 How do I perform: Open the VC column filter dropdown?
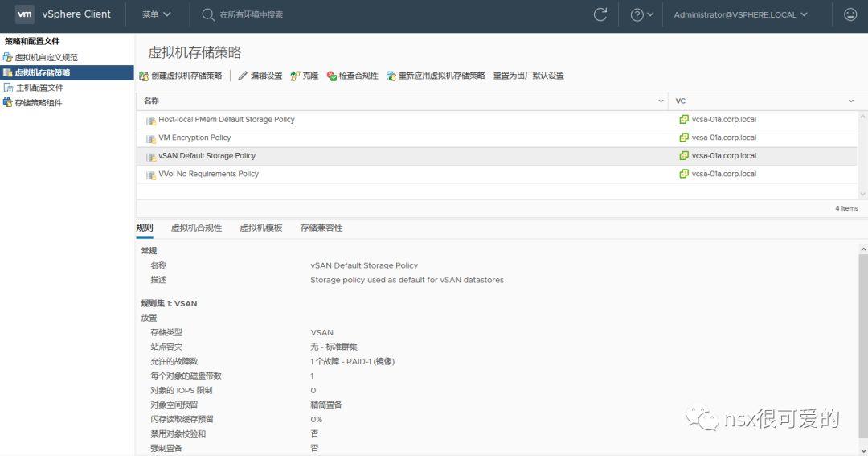pos(851,101)
